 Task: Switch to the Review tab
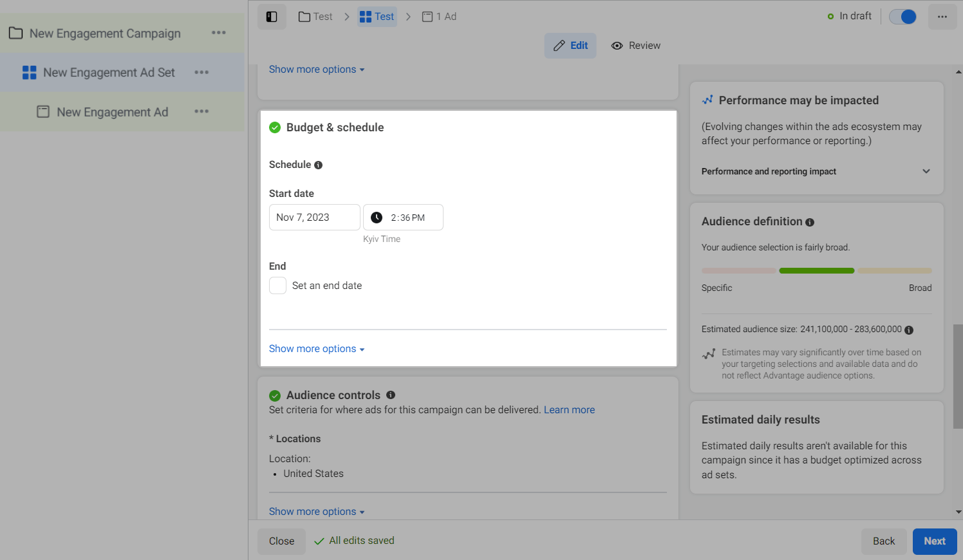coord(636,46)
